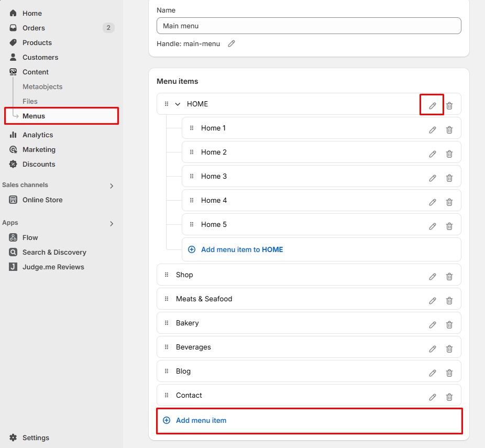Click Add menu item to HOME
Viewport: 485px width, 448px height.
coord(241,249)
